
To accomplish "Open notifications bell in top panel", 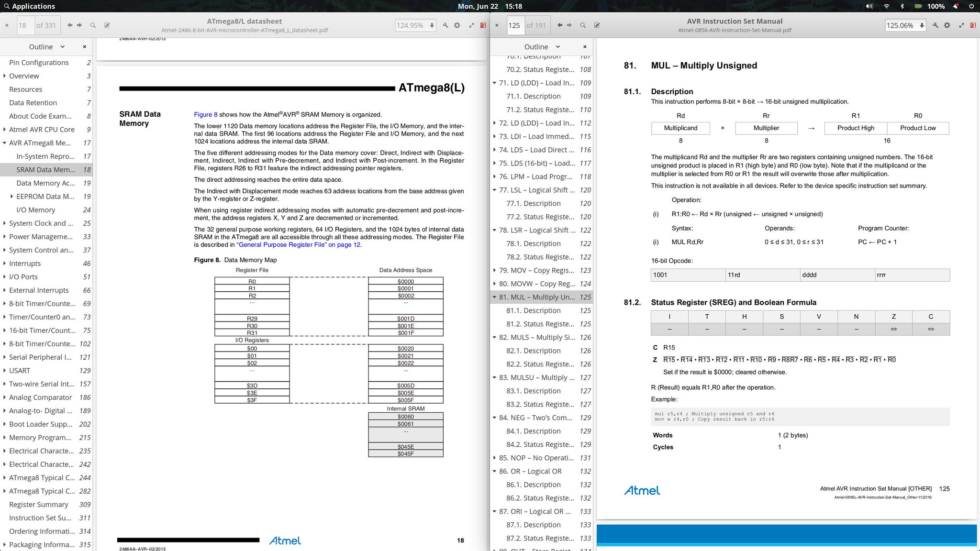I will (956, 6).
